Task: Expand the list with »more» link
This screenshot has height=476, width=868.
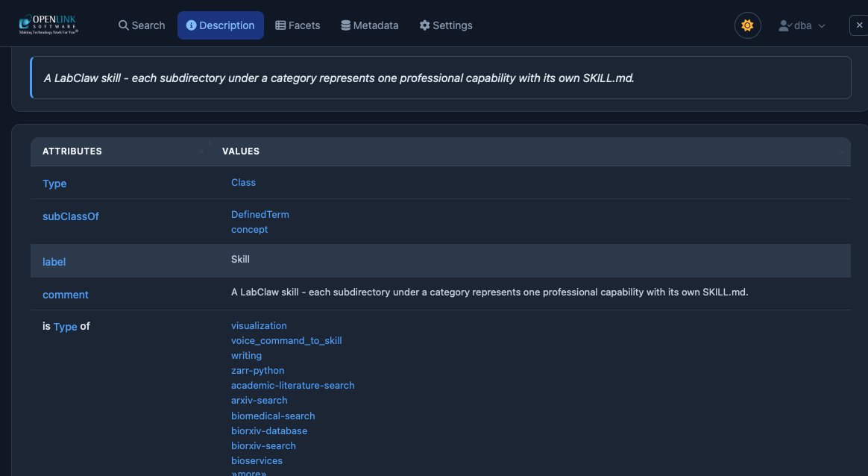Action: point(248,473)
